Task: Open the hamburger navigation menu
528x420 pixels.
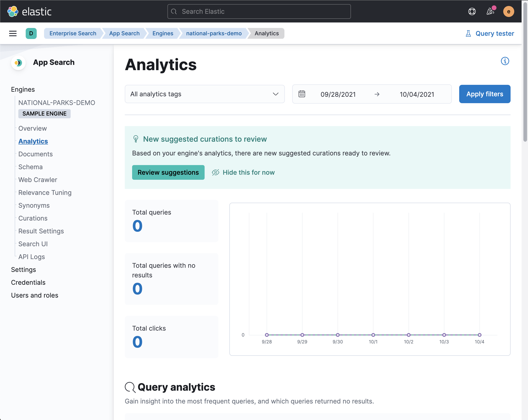Action: [x=13, y=33]
